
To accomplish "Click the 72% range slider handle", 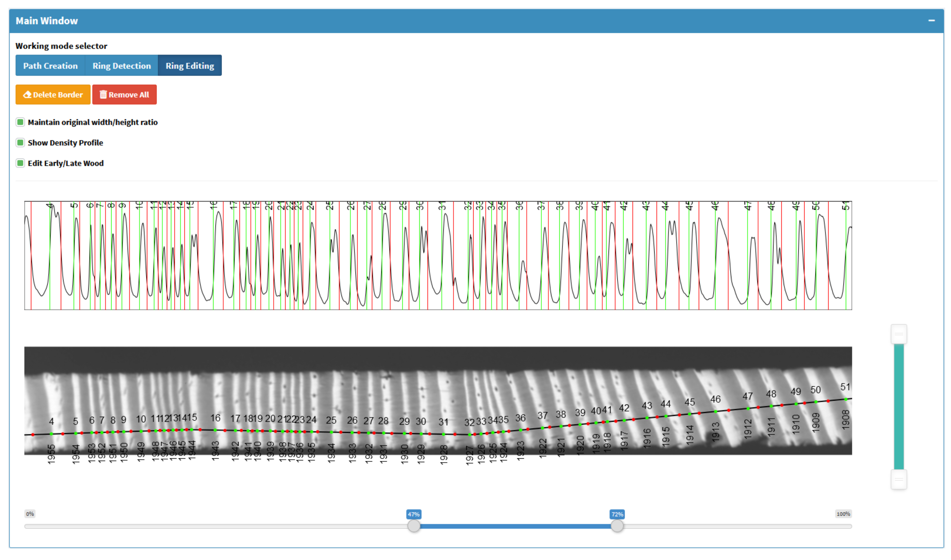I will point(617,526).
